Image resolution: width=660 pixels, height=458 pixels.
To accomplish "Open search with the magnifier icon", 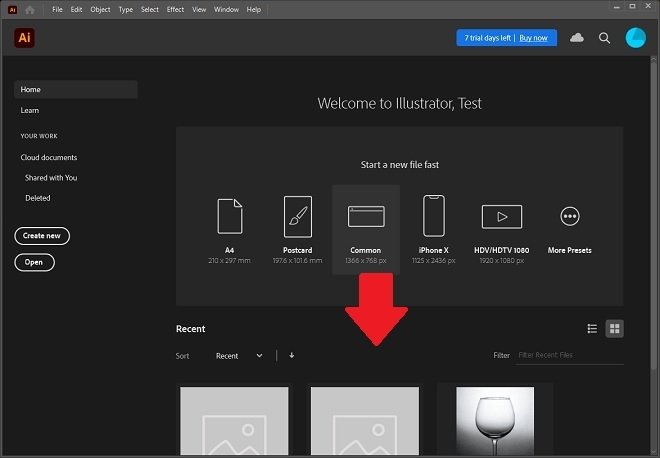I will (x=604, y=38).
